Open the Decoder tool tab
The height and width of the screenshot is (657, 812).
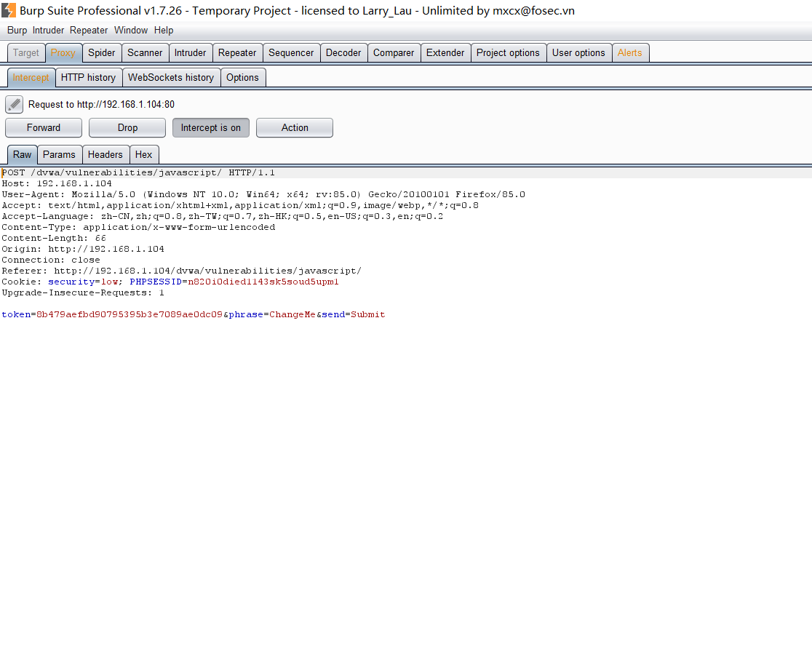tap(343, 52)
